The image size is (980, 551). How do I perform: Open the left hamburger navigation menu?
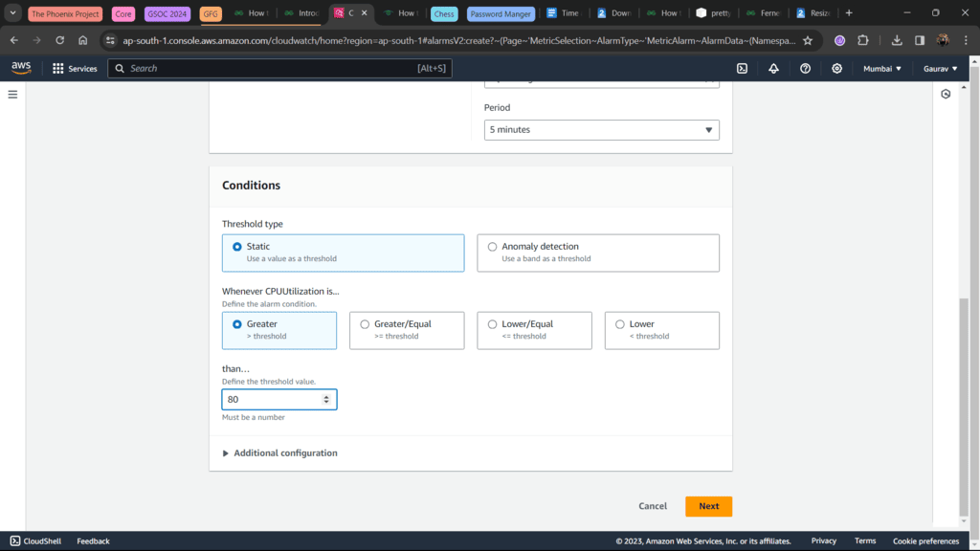tap(12, 95)
